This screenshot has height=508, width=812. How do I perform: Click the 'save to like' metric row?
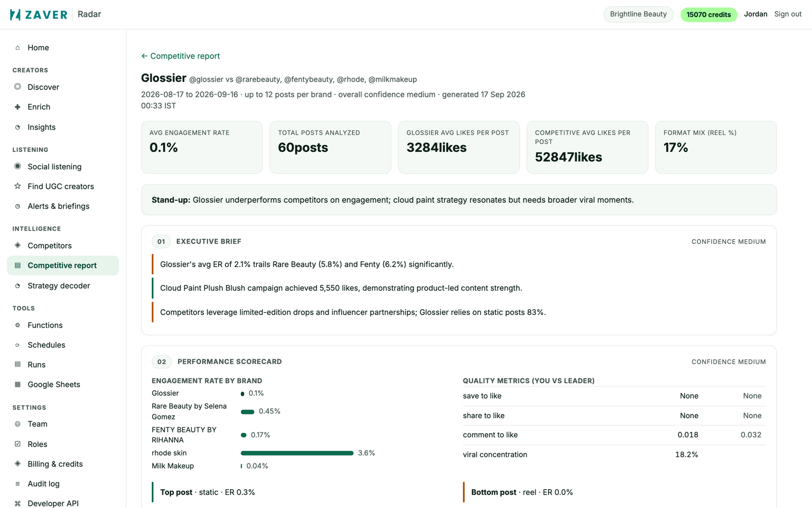point(614,396)
